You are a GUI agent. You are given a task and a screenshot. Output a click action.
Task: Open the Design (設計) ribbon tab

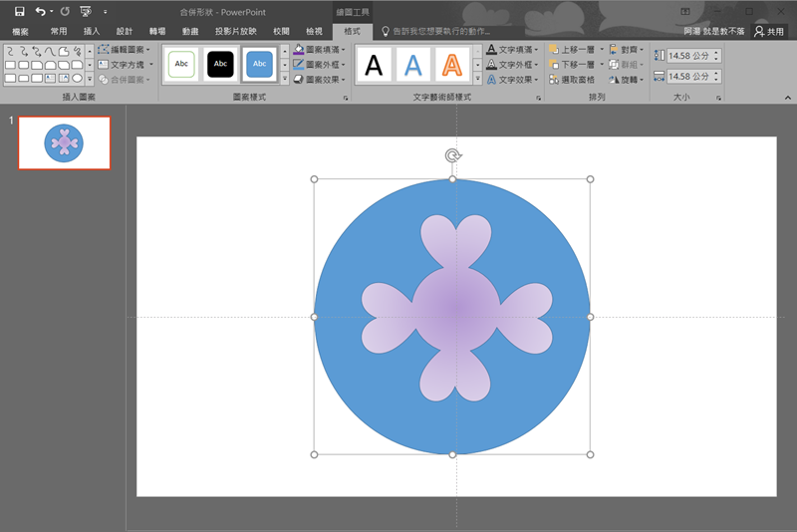tap(125, 32)
